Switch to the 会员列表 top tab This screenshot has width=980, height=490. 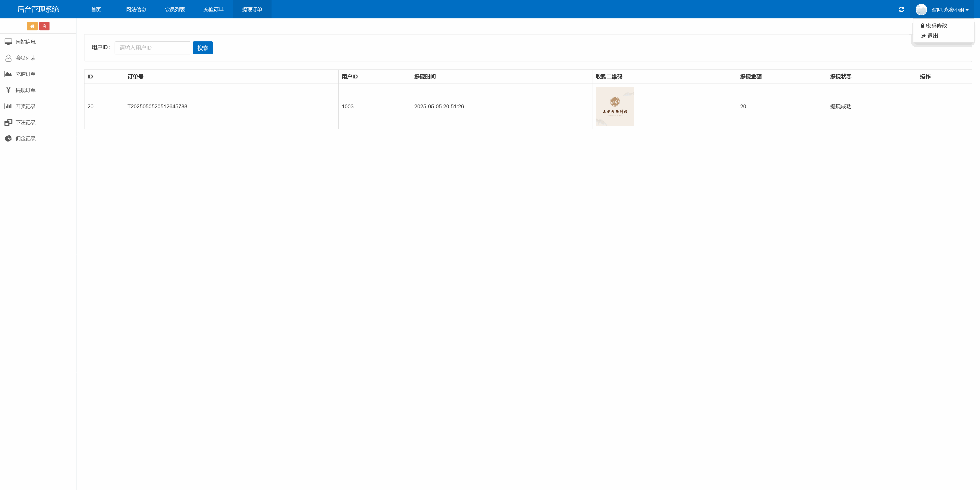tap(175, 9)
